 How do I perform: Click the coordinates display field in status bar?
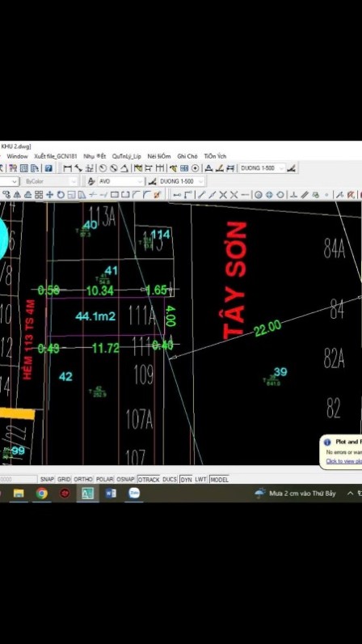(18, 479)
